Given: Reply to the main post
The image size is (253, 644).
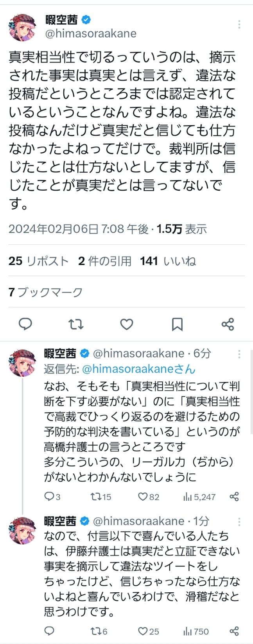Looking at the screenshot, I should click(25, 324).
